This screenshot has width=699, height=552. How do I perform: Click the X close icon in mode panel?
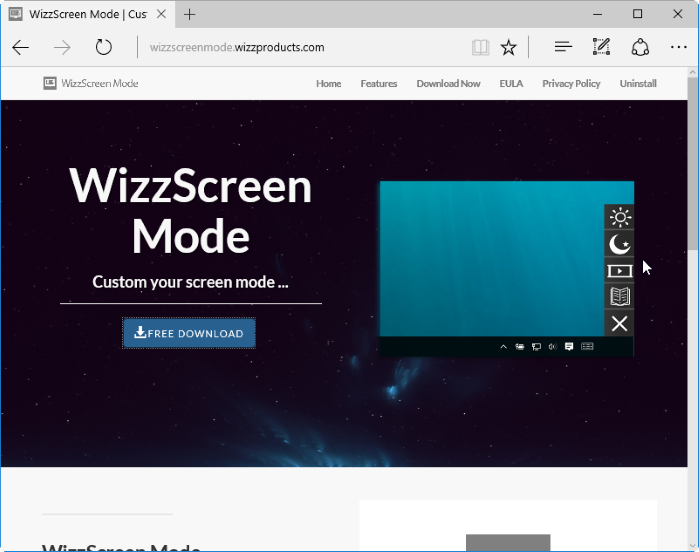click(x=620, y=324)
